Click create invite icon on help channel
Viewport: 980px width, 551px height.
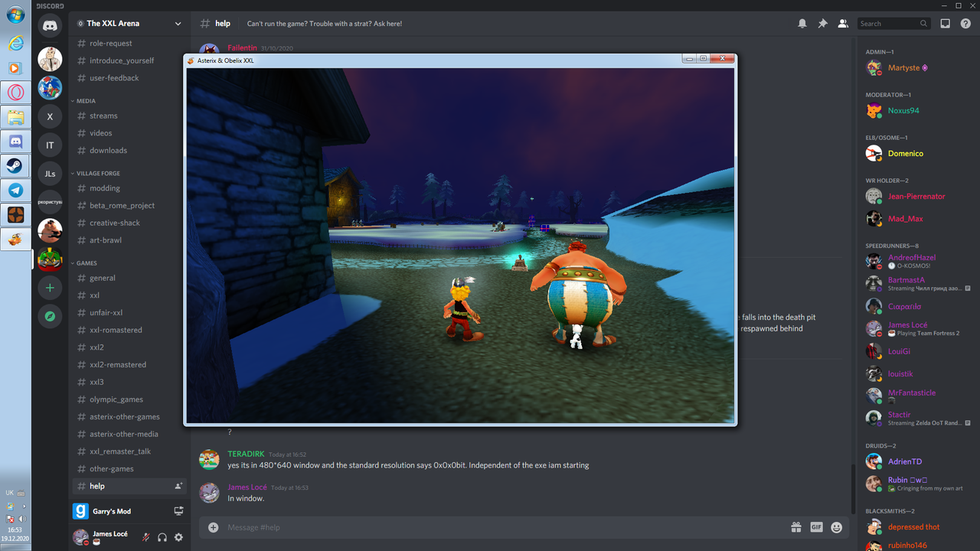click(178, 486)
